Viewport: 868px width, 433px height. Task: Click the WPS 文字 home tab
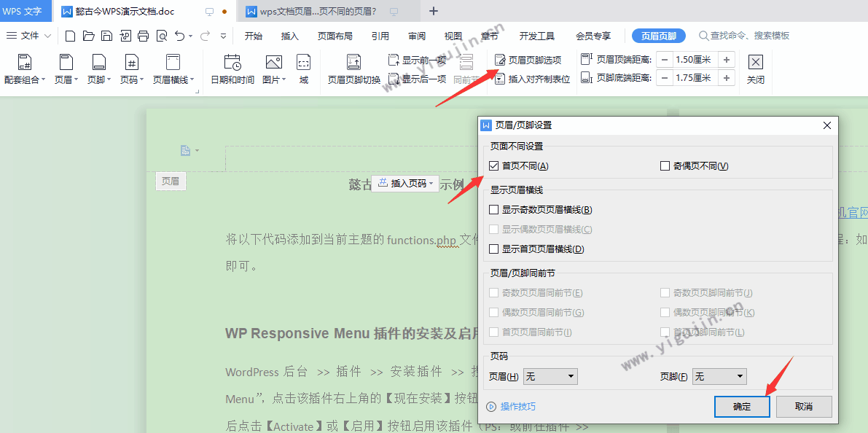click(26, 11)
